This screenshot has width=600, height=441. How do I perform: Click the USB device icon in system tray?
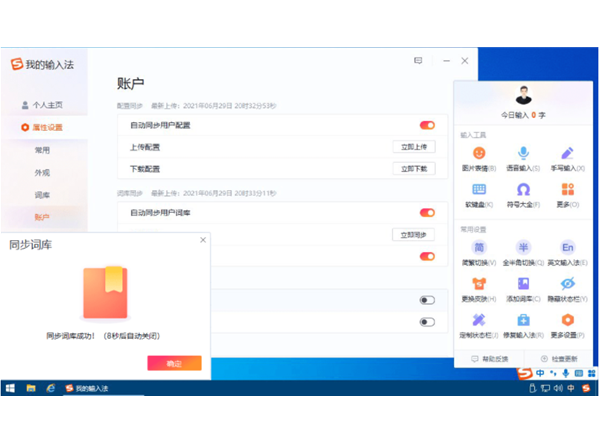[x=532, y=388]
